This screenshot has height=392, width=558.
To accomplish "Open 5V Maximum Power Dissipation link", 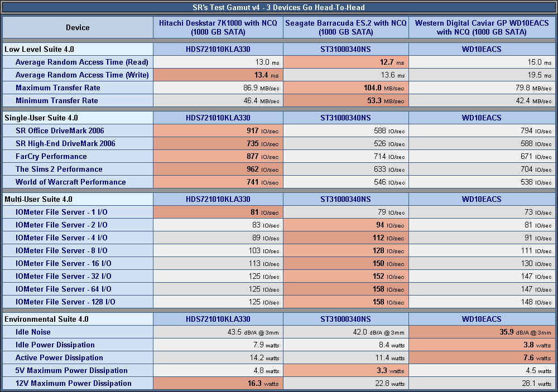I will tap(71, 370).
